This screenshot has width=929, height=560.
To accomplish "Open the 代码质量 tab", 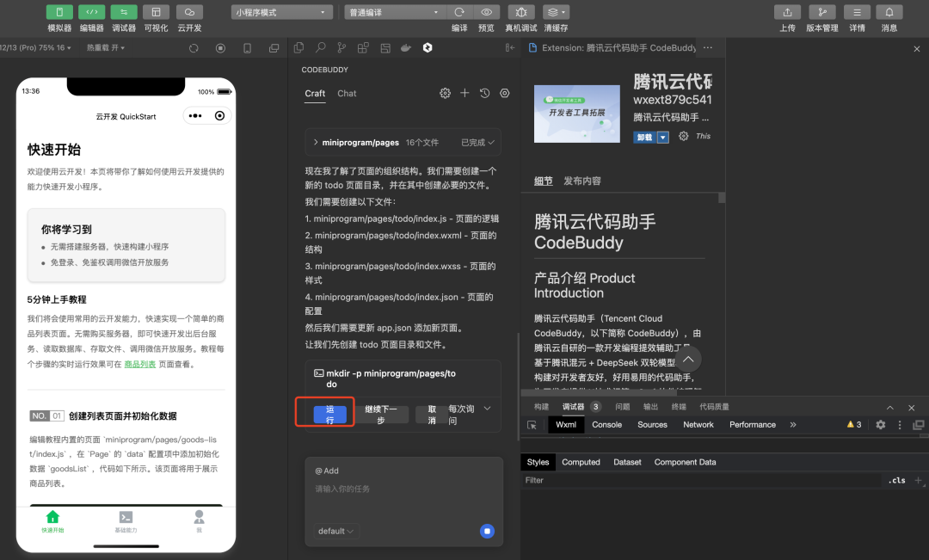I will pyautogui.click(x=714, y=407).
